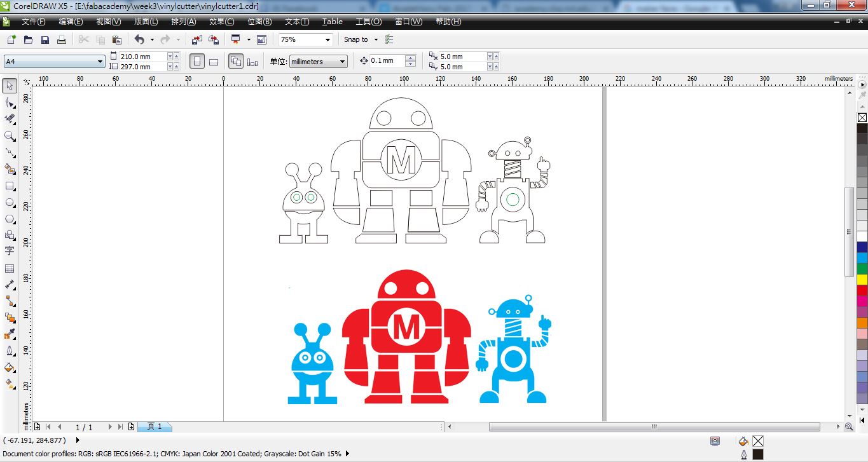Viewport: 868px width, 462px height.
Task: Open the 位图 menu
Action: click(x=259, y=21)
